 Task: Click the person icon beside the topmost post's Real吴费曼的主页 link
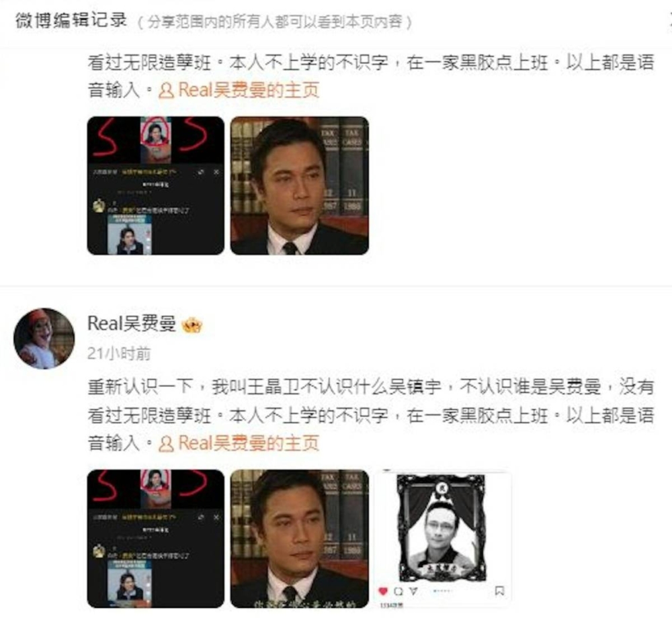point(166,91)
